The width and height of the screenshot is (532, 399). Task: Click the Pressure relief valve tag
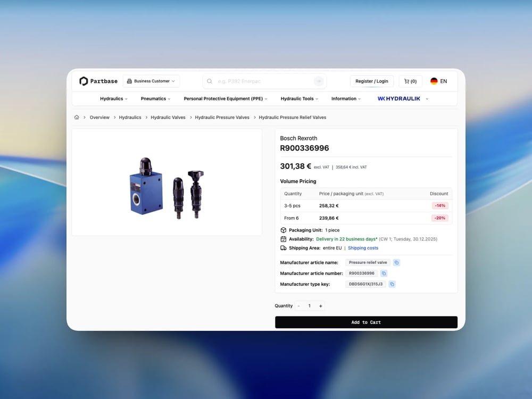coord(368,263)
